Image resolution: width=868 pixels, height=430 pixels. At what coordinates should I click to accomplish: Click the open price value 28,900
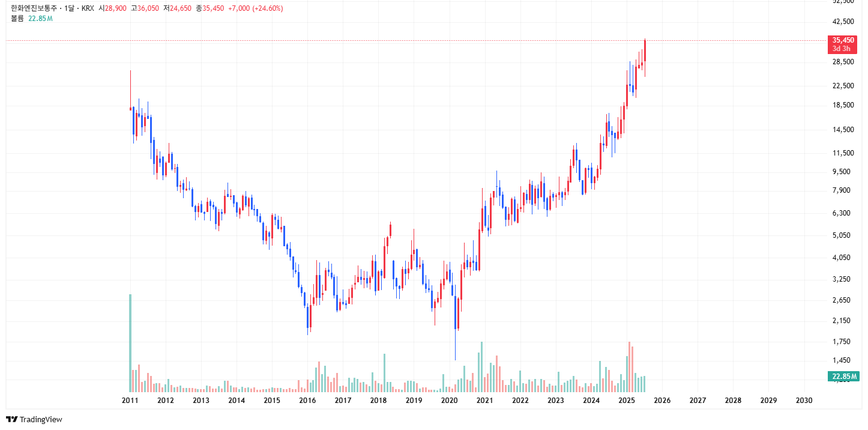tap(115, 8)
